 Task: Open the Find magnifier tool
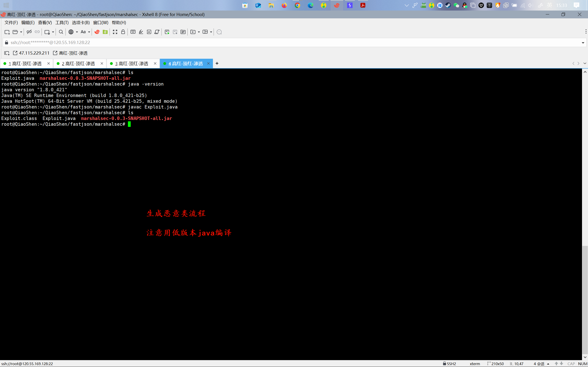tap(61, 32)
